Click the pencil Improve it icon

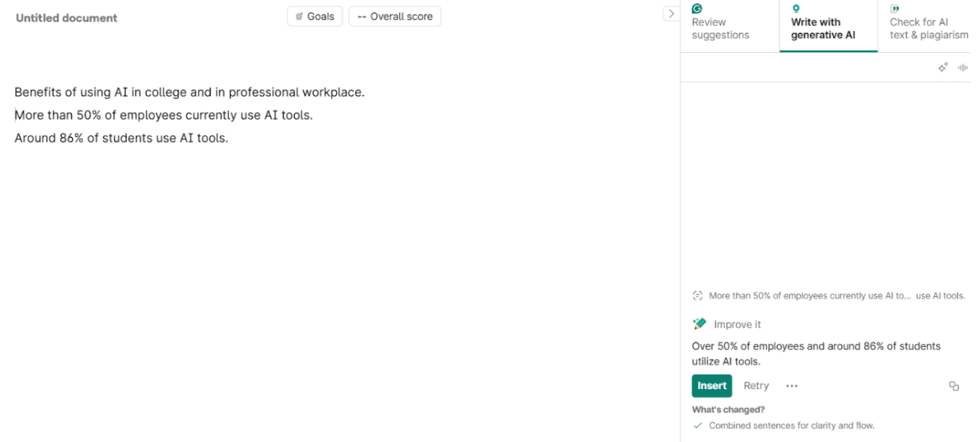click(x=699, y=324)
